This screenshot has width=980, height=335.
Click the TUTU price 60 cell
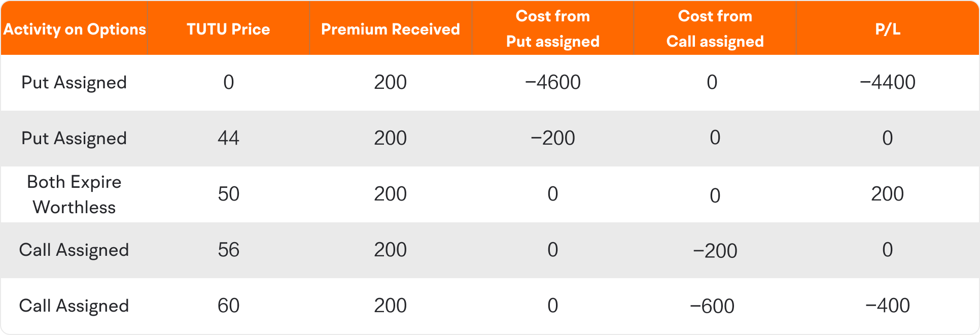[x=228, y=306]
